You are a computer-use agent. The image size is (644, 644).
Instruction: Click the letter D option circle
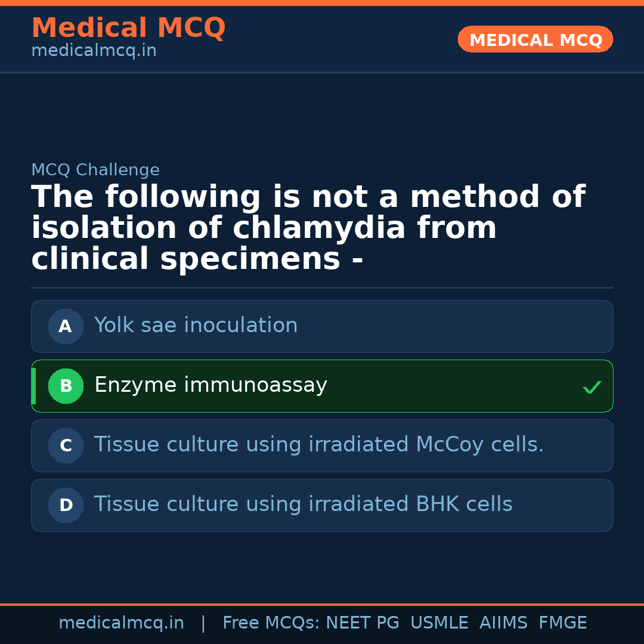[66, 505]
